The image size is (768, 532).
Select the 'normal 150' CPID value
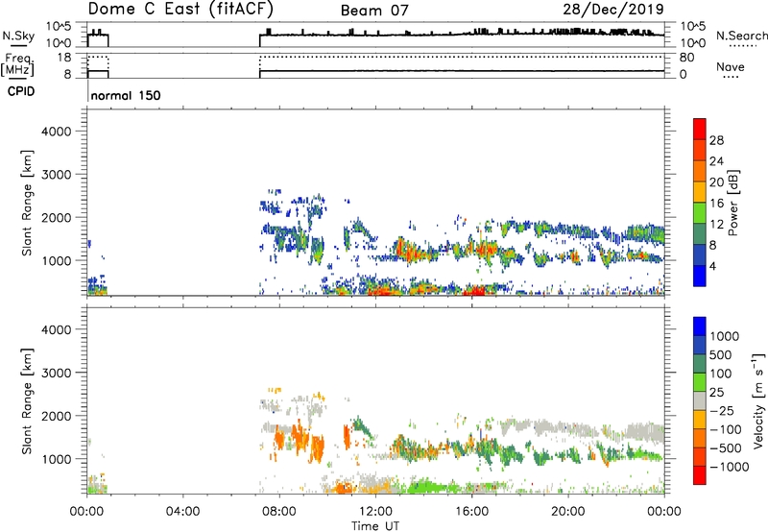click(126, 95)
